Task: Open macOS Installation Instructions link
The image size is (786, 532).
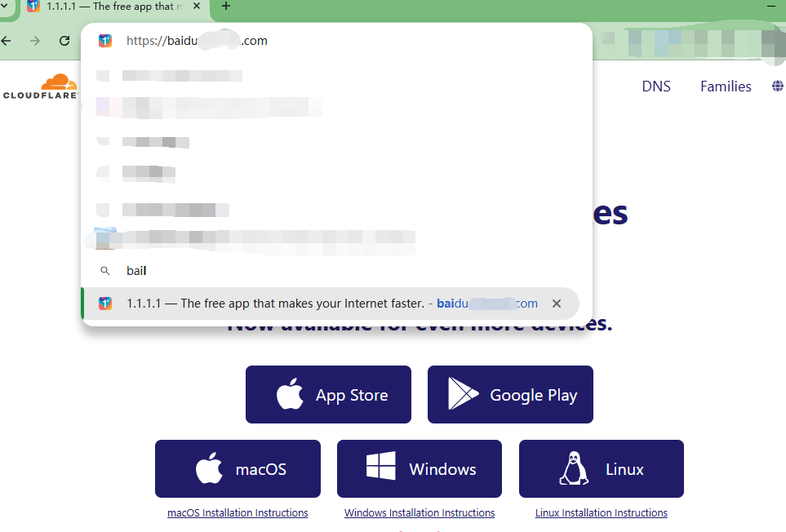Action: coord(238,513)
